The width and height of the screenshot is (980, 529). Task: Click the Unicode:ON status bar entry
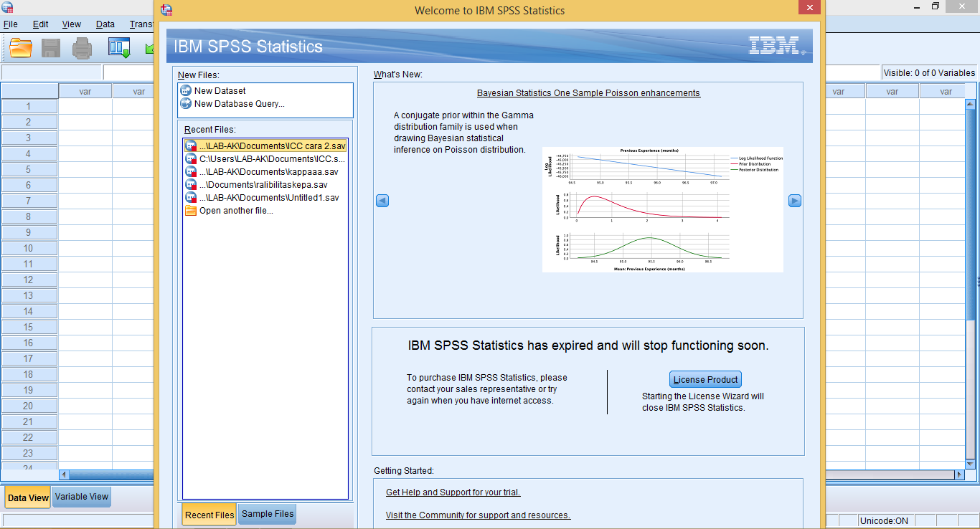[x=885, y=521]
